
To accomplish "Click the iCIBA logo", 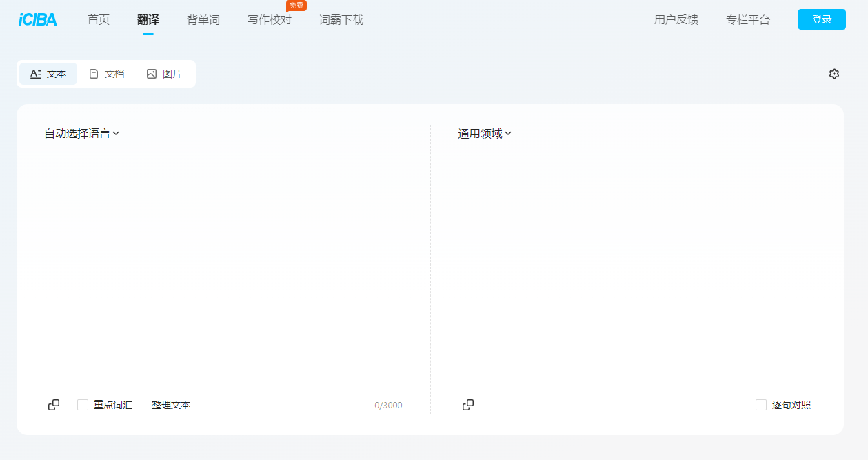I will click(38, 20).
